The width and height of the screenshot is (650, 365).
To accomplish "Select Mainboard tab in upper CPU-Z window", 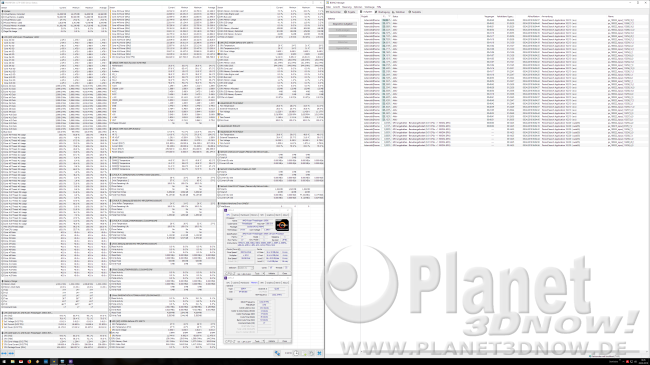I will point(245,215).
